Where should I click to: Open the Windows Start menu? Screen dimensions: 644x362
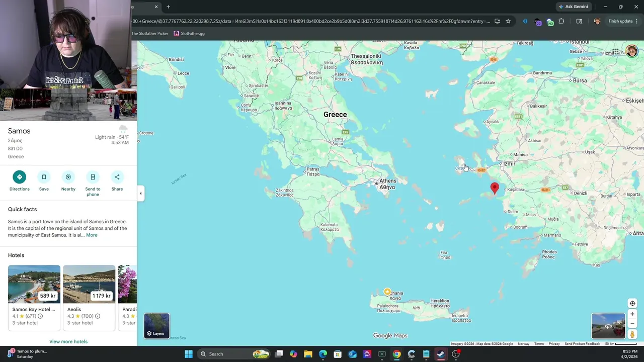click(x=189, y=354)
